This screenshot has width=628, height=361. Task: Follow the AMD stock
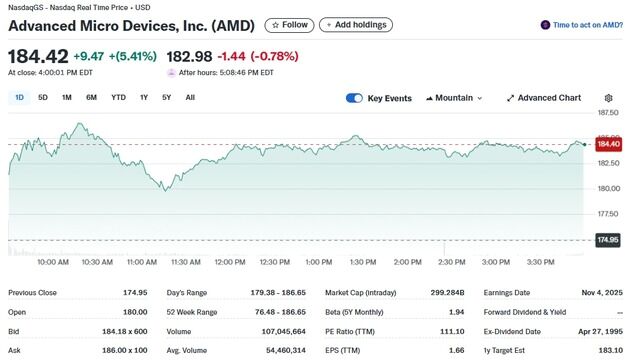click(x=289, y=25)
